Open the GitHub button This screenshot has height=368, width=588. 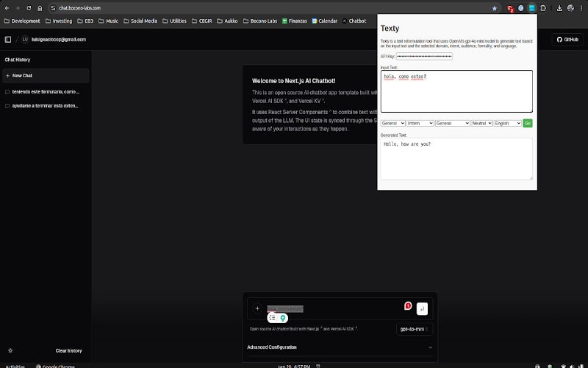click(567, 40)
